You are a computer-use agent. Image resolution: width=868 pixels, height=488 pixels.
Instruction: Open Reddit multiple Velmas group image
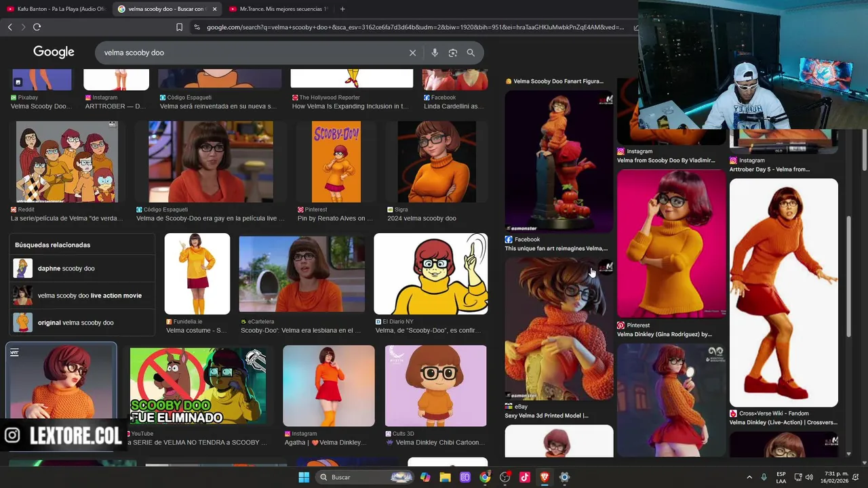coord(67,162)
